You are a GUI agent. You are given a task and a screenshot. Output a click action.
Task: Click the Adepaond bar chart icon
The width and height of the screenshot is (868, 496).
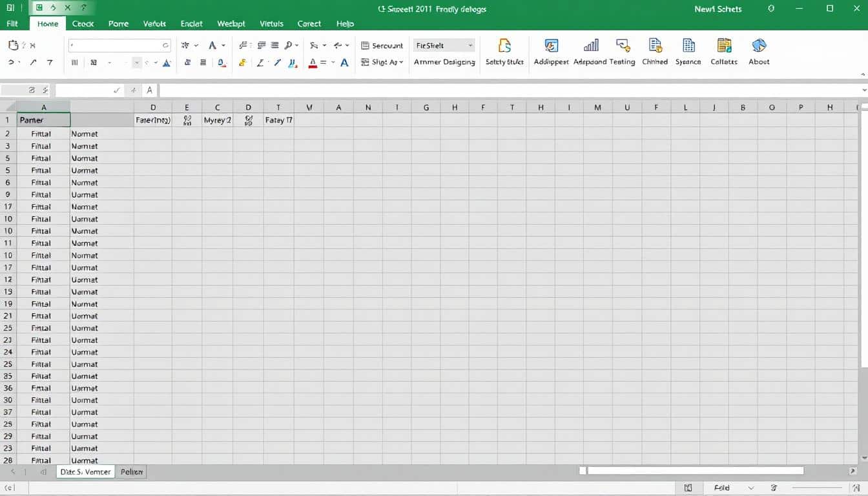point(590,46)
